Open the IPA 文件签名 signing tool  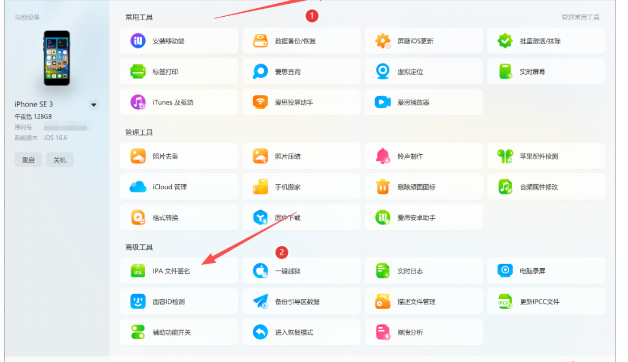pyautogui.click(x=179, y=271)
